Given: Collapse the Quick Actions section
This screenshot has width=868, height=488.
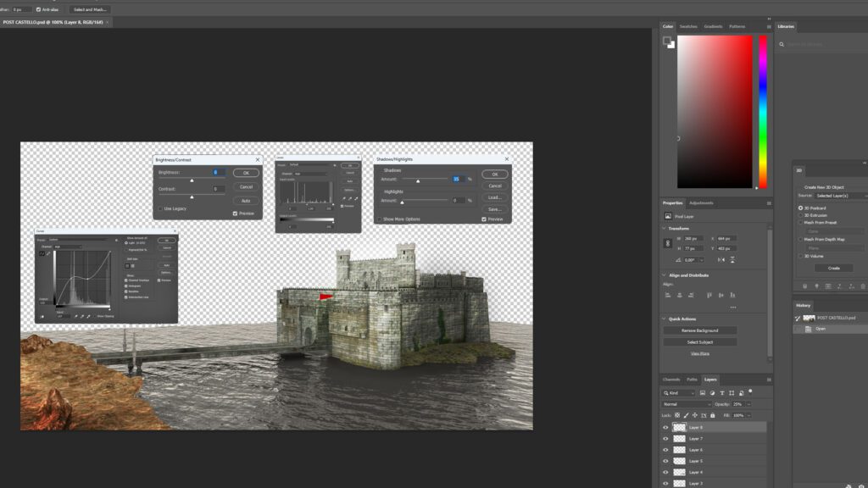Looking at the screenshot, I should click(x=665, y=319).
